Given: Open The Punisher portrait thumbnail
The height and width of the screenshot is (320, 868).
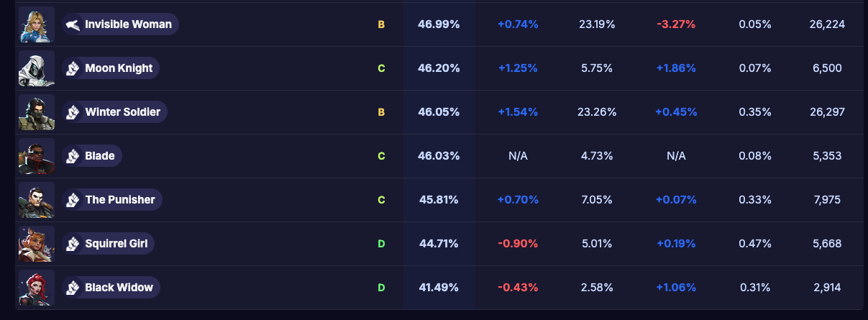Looking at the screenshot, I should point(36,200).
